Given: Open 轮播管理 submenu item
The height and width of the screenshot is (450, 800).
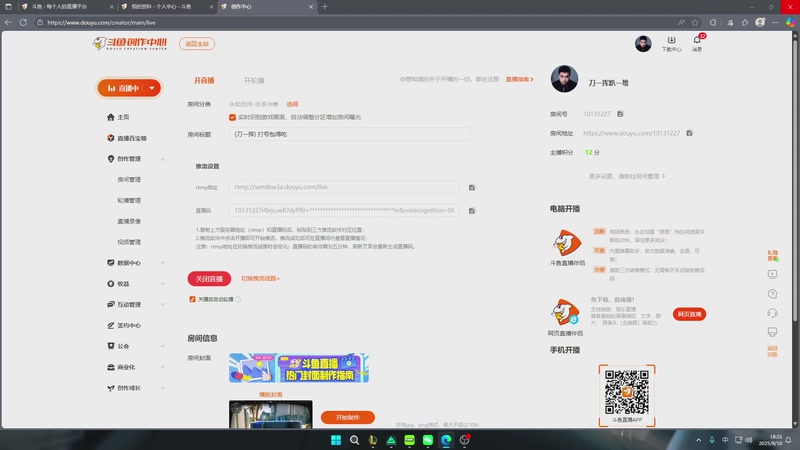Looking at the screenshot, I should coord(129,201).
